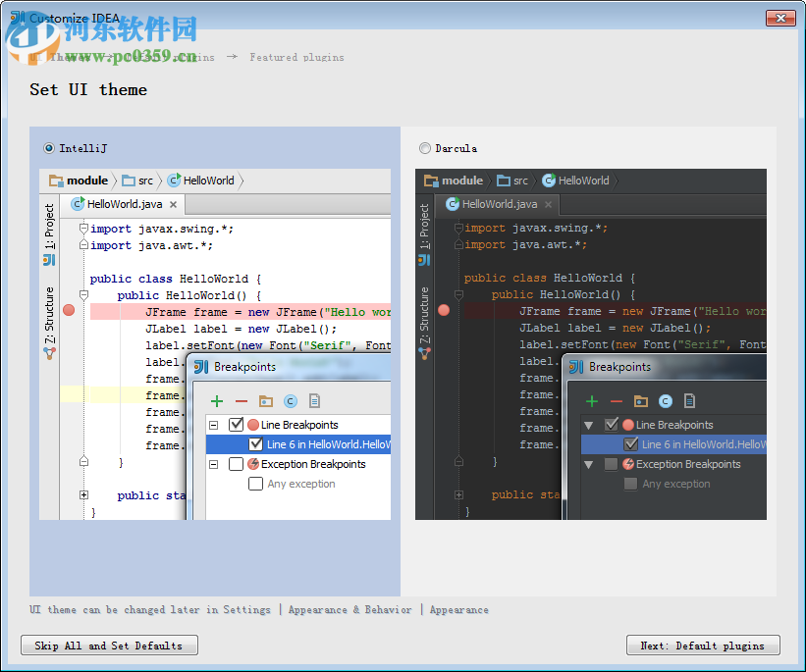
Task: Check the Any exception checkbox
Action: 255,484
